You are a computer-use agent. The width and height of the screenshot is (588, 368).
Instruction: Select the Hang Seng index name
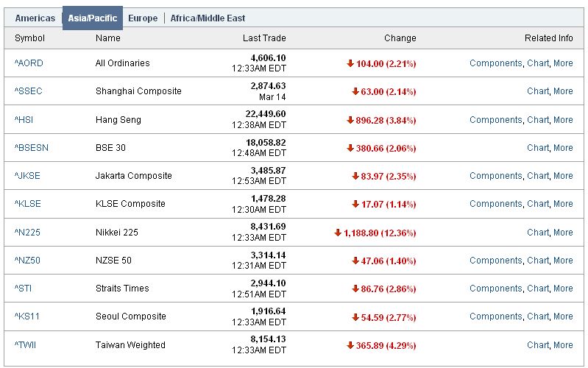pyautogui.click(x=118, y=120)
